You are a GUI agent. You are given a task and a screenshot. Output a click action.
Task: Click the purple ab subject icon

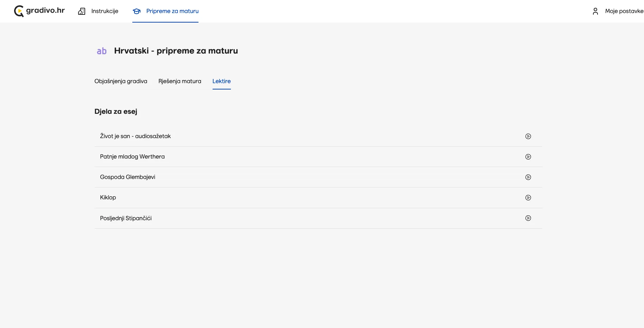click(x=102, y=51)
